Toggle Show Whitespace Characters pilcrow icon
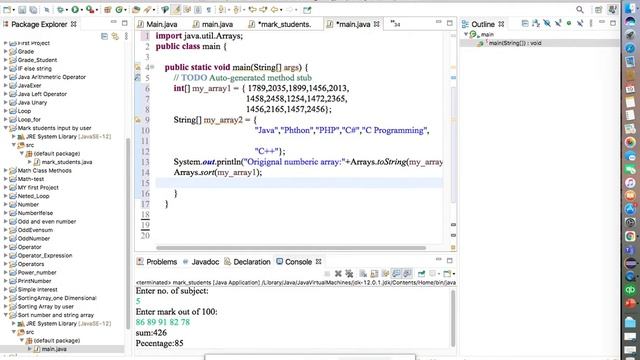640x360 pixels. (x=209, y=9)
